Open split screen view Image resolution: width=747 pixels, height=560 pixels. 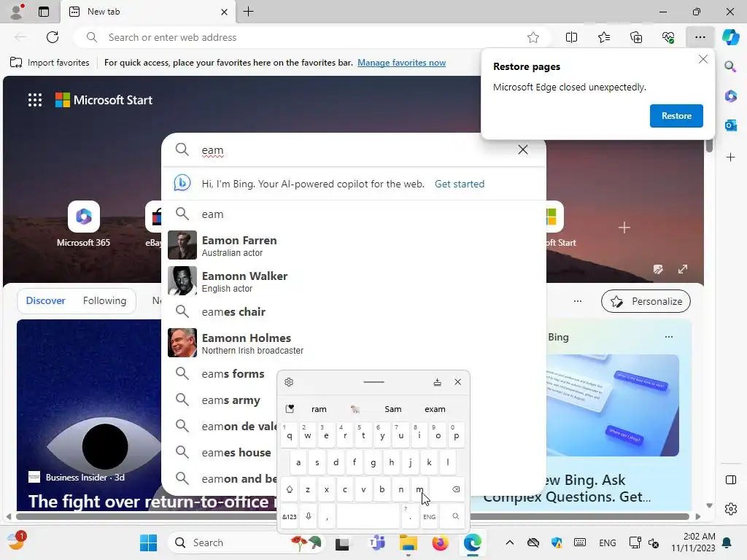click(x=571, y=37)
